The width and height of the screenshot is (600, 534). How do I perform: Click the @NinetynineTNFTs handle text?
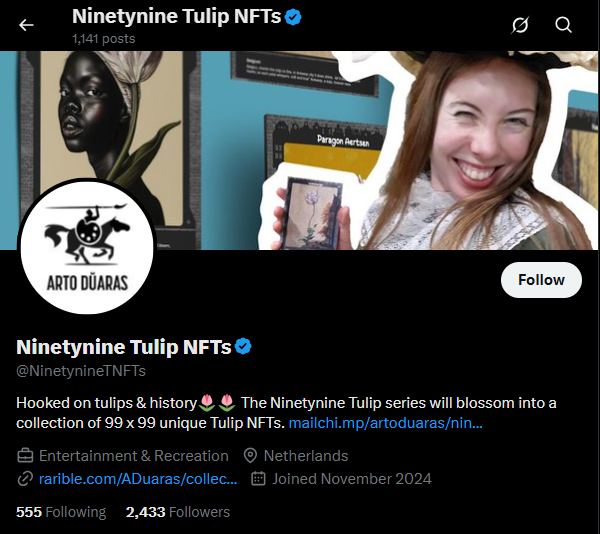tap(81, 371)
